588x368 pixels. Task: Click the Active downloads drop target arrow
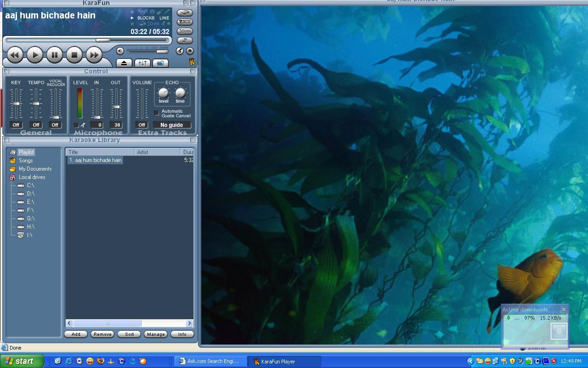point(559,331)
